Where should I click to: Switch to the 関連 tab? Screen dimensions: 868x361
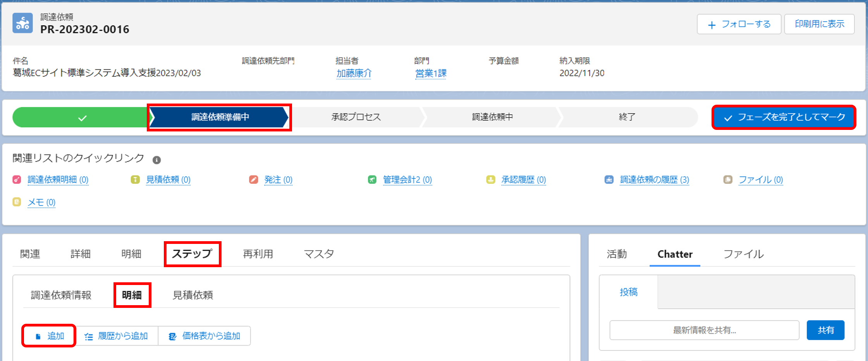click(30, 254)
